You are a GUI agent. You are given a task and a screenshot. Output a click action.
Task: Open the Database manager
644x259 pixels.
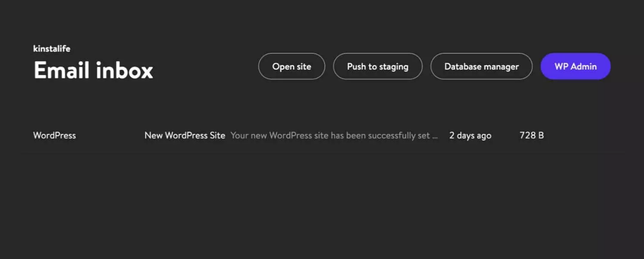[481, 66]
